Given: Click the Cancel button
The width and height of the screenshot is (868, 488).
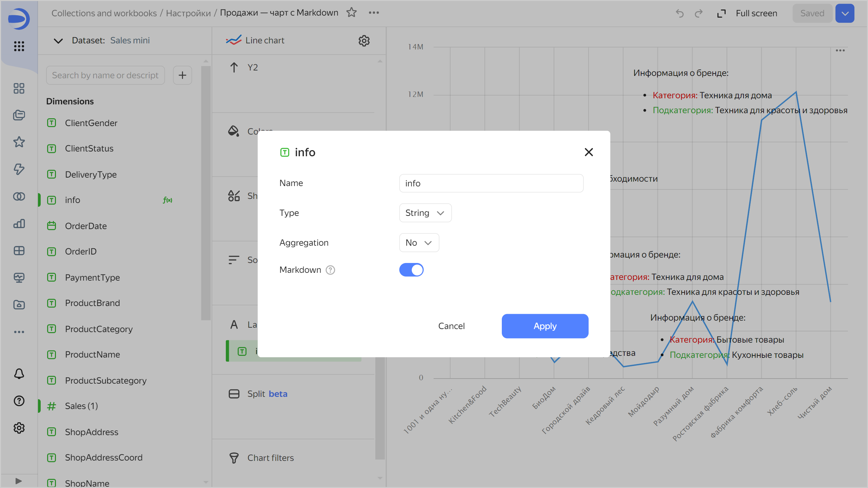Looking at the screenshot, I should click(x=451, y=326).
